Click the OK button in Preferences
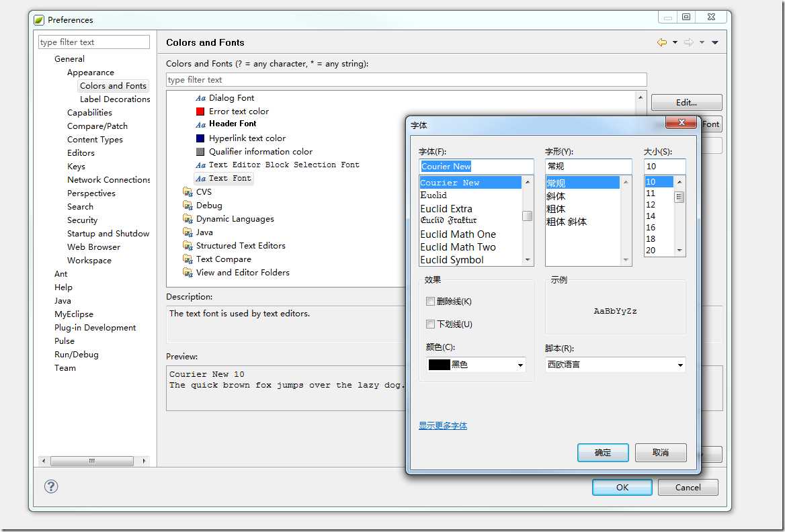This screenshot has width=785, height=532. click(x=622, y=487)
